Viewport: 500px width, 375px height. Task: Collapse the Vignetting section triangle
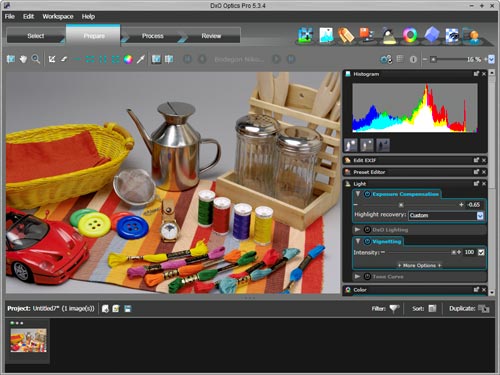(358, 241)
